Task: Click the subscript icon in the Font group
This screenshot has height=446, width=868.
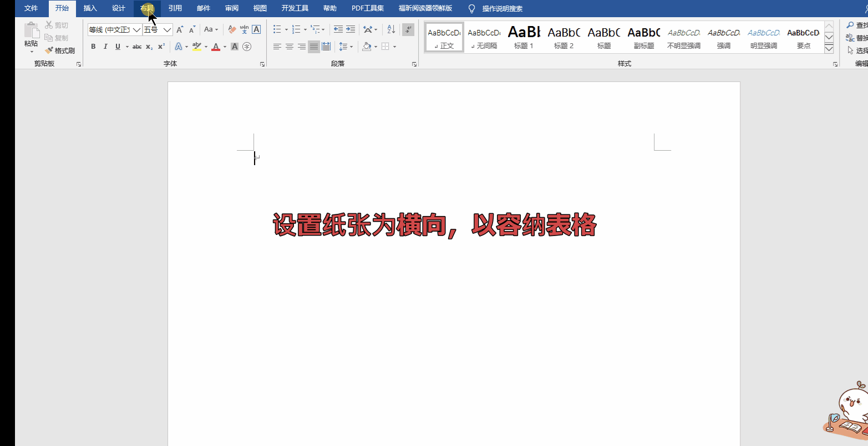Action: 149,47
